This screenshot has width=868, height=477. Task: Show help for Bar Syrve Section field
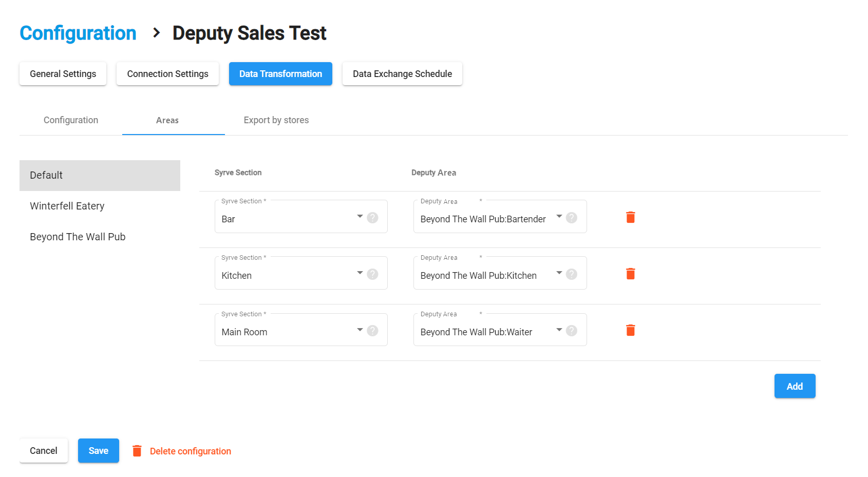(x=373, y=218)
